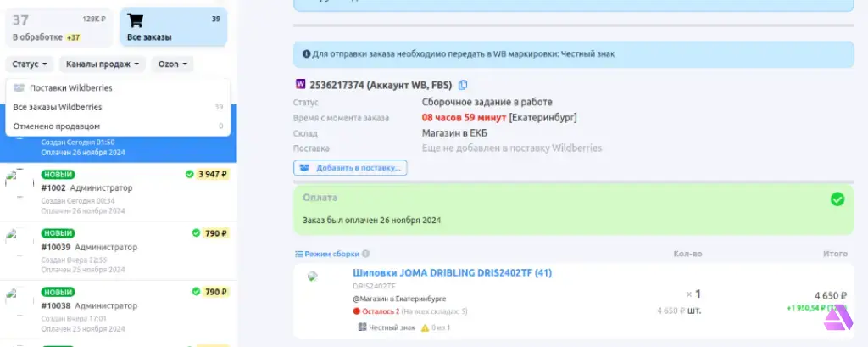Switch to the Все заказы tab card

point(173,28)
